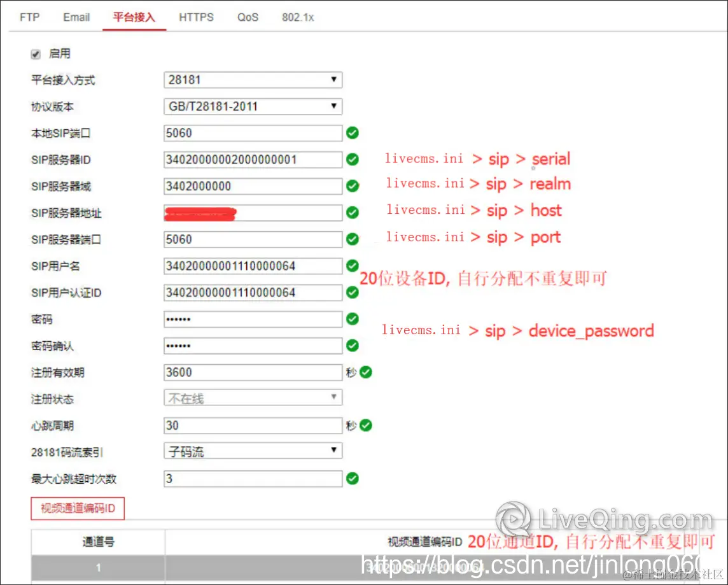Image resolution: width=728 pixels, height=585 pixels.
Task: Click the green checkmark beside 本地SIP端口
Action: [353, 133]
